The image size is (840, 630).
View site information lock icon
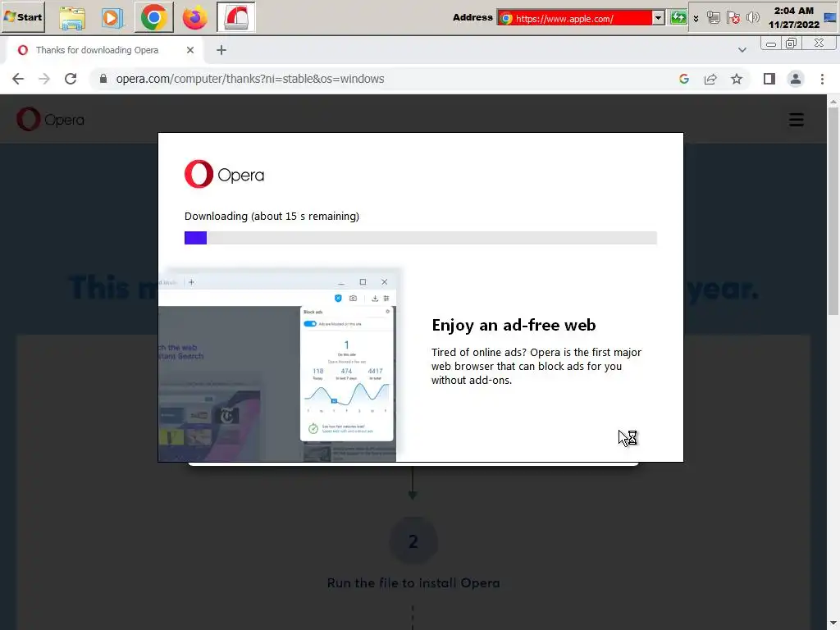pos(103,79)
